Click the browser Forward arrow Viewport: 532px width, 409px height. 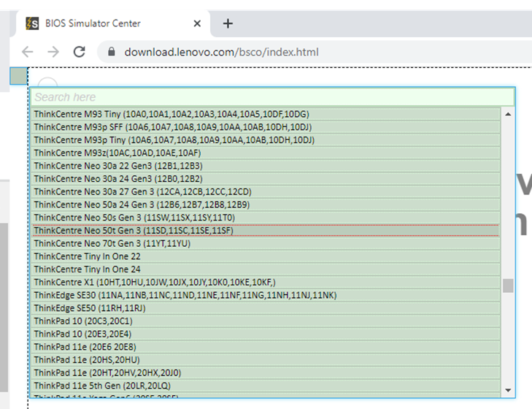click(x=53, y=52)
